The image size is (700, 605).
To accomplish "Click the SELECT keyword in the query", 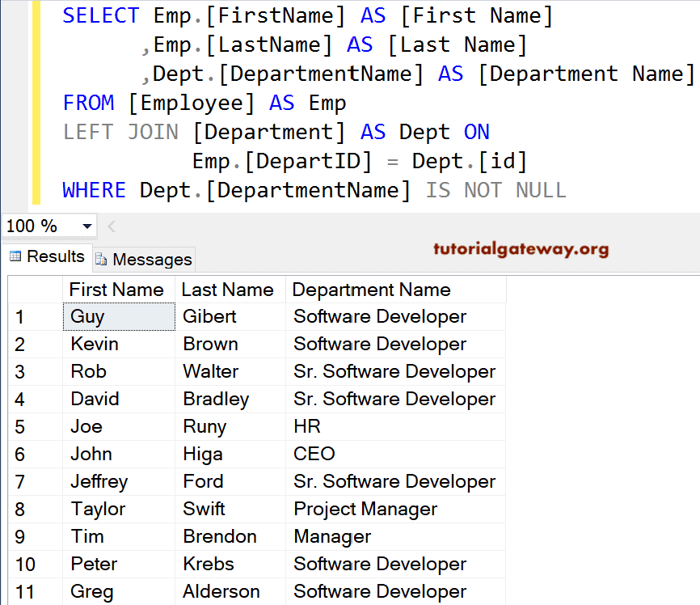I will click(x=101, y=15).
